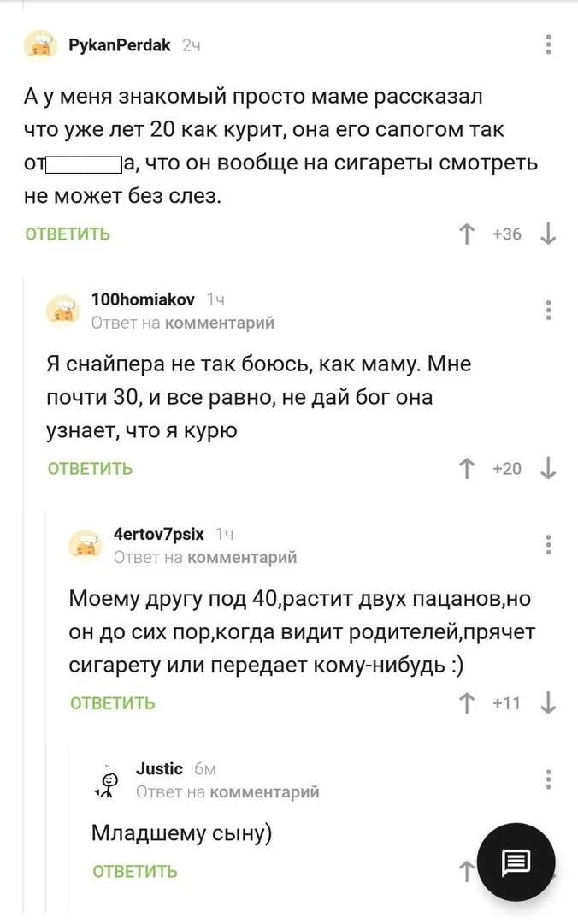The image size is (578, 924).
Task: Downvote PykanPerdak's comment
Action: (x=547, y=234)
